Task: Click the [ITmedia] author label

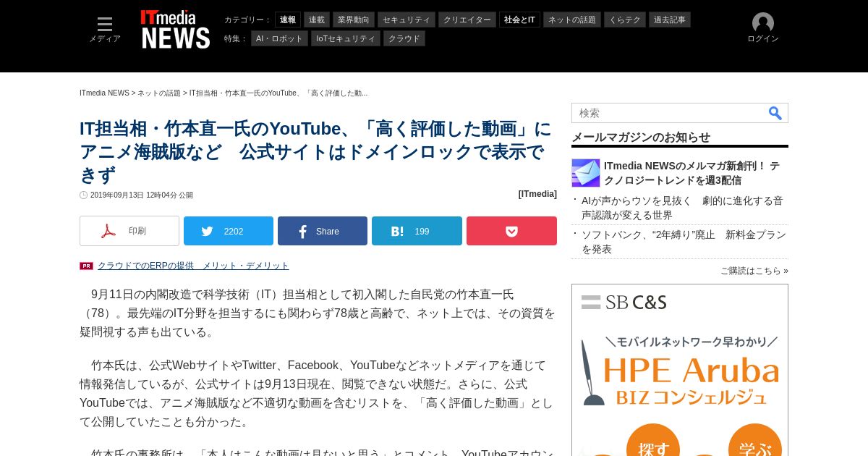Action: 537,194
